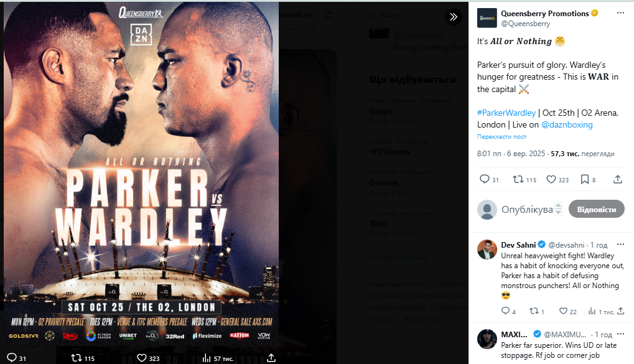The width and height of the screenshot is (634, 364).
Task: Click the Відповісти reply button
Action: point(597,209)
